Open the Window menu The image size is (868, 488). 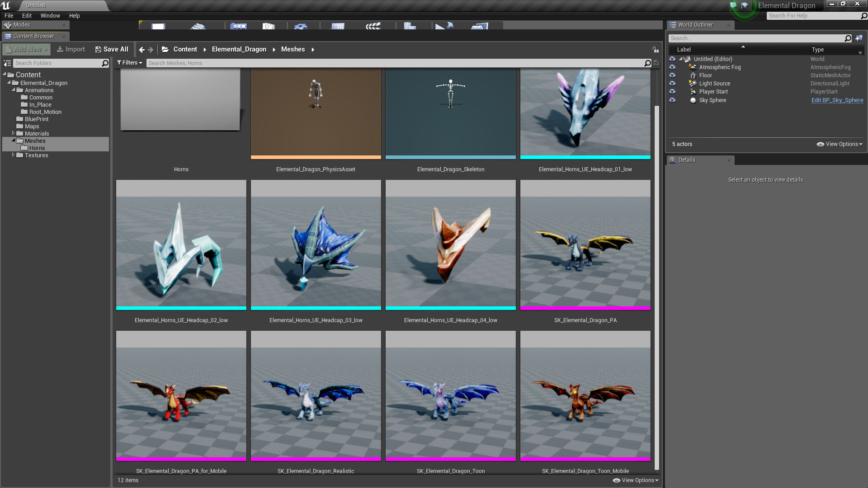[x=50, y=16]
